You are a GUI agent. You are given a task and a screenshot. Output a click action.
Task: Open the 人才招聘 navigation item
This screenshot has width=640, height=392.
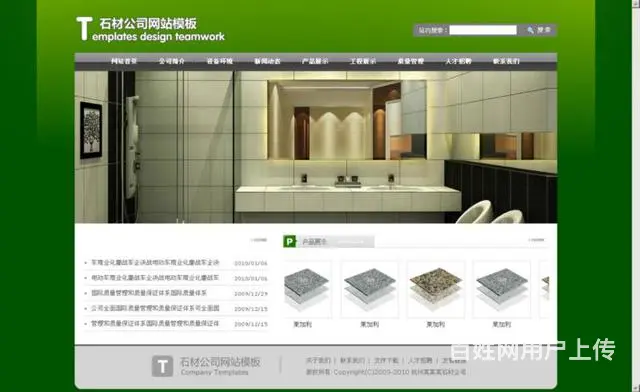(x=458, y=61)
